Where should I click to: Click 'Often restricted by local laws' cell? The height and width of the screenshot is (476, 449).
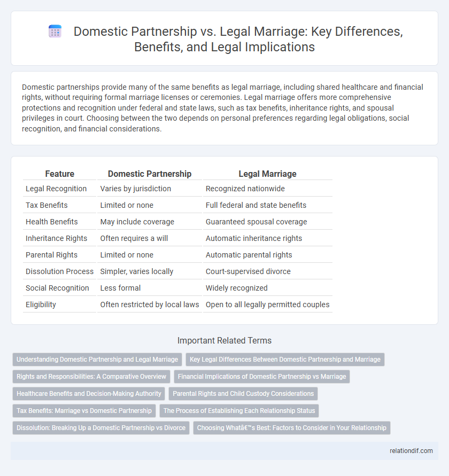(150, 305)
